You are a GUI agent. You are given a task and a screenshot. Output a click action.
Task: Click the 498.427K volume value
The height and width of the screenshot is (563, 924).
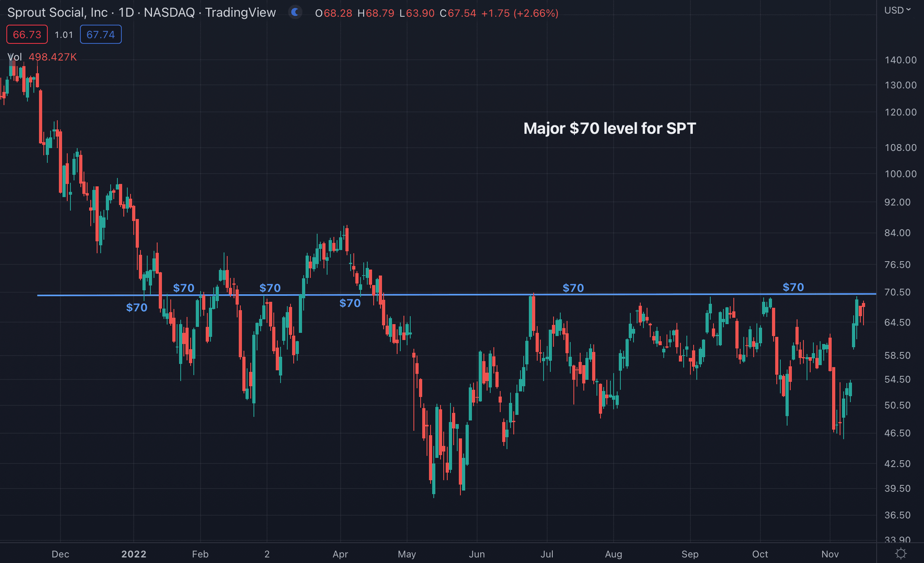53,57
